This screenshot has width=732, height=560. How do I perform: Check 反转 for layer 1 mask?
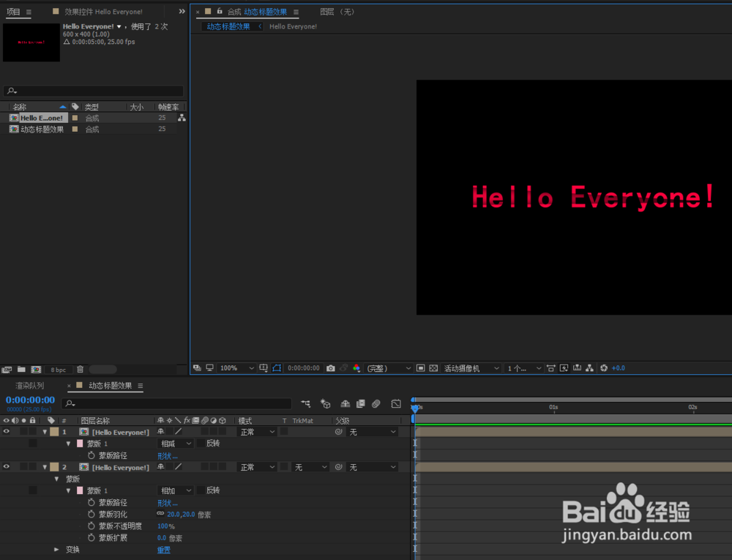pyautogui.click(x=201, y=444)
